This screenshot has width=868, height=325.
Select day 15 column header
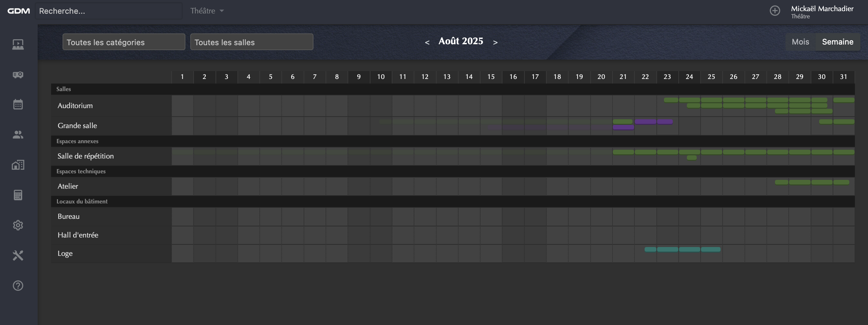point(491,77)
